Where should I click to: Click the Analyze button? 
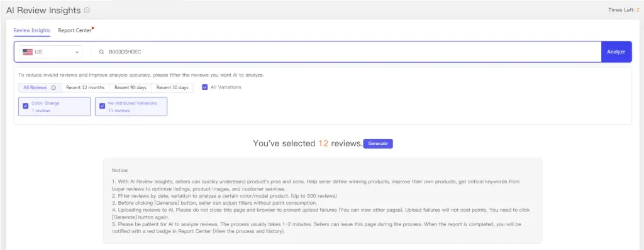pyautogui.click(x=616, y=52)
